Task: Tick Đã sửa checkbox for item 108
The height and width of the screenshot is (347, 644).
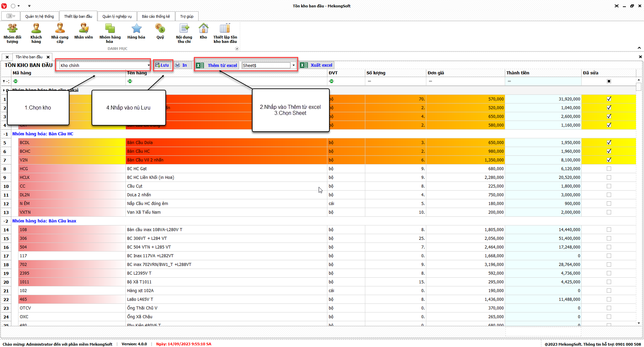Action: click(x=609, y=230)
